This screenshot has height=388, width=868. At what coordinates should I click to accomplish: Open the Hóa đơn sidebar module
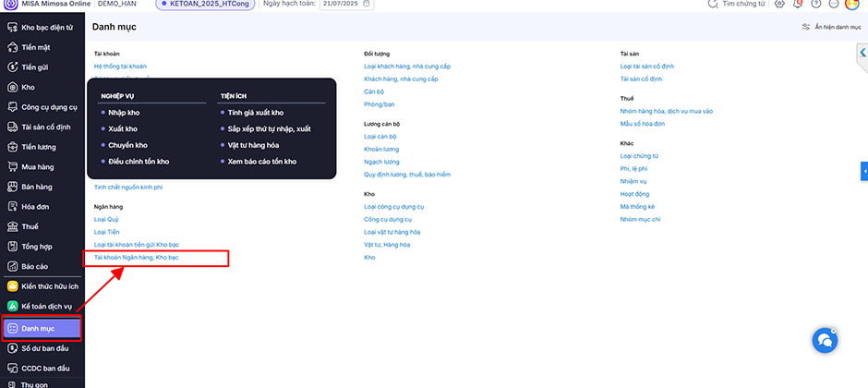(34, 207)
